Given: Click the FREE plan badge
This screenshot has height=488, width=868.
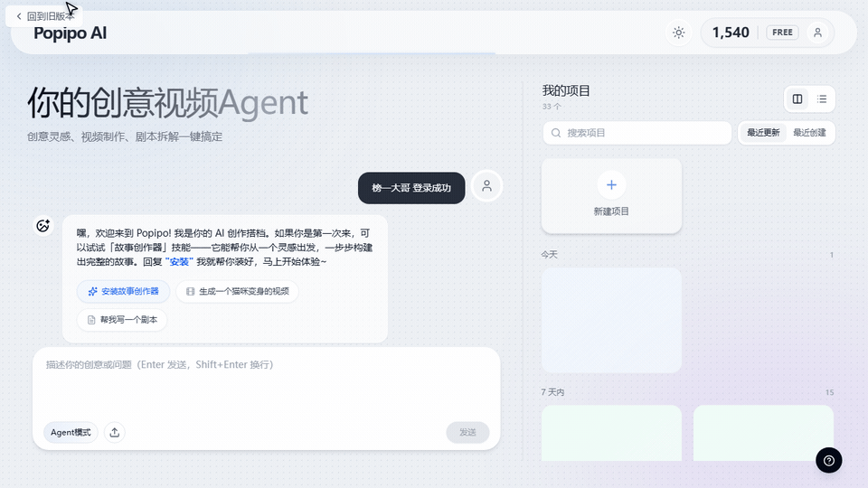Looking at the screenshot, I should 782,33.
